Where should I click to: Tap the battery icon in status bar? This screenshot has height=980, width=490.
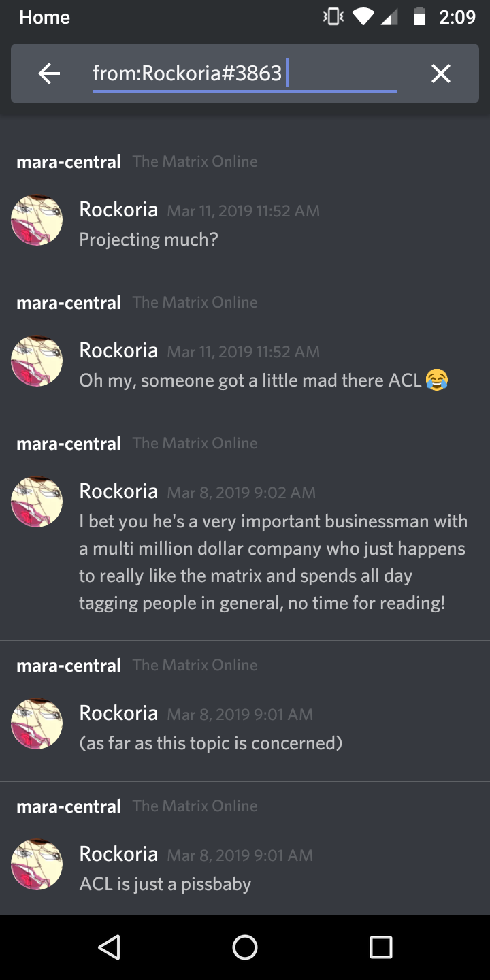(420, 16)
